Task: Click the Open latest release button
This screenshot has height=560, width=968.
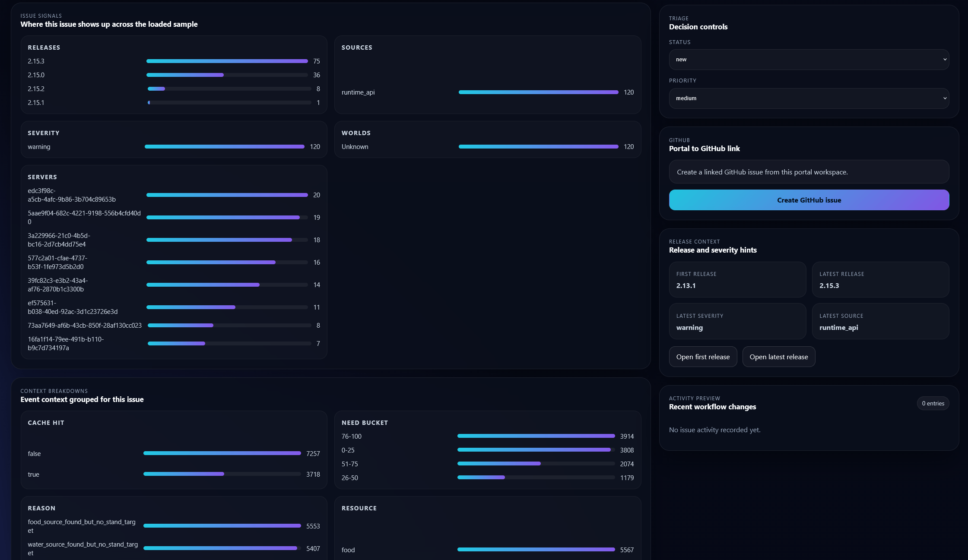Action: point(778,357)
